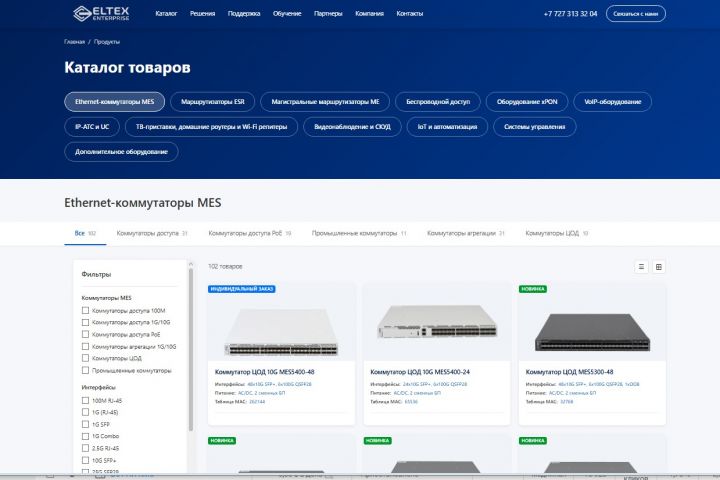Select Беспроводной доступ category pill
720x480 pixels.
438,102
